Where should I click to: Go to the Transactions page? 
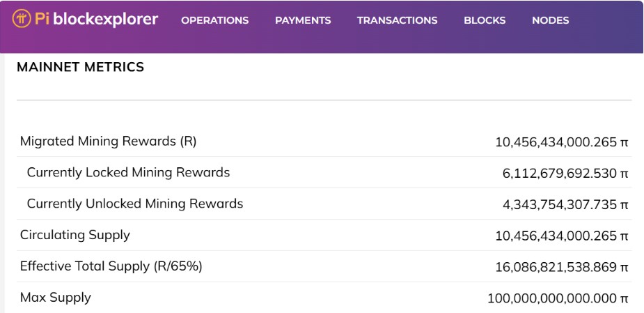coord(397,20)
